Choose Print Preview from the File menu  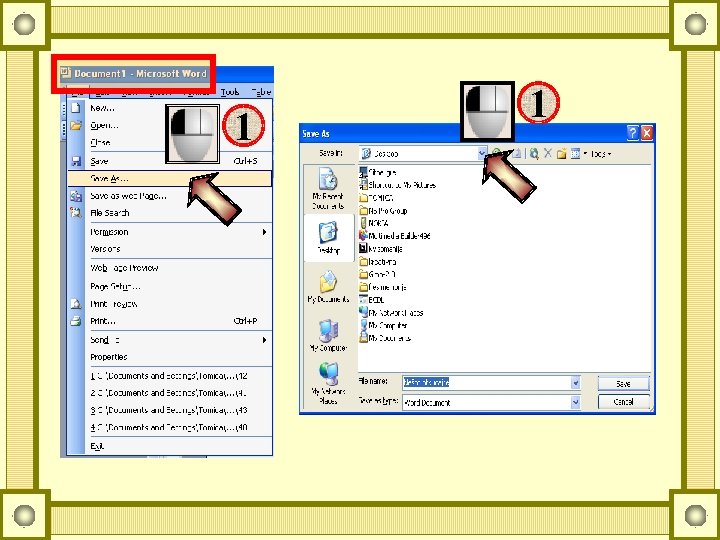(169, 304)
